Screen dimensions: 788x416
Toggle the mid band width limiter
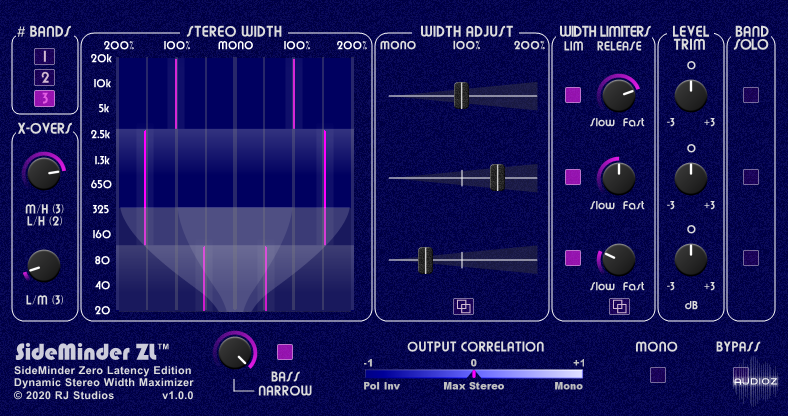click(573, 177)
